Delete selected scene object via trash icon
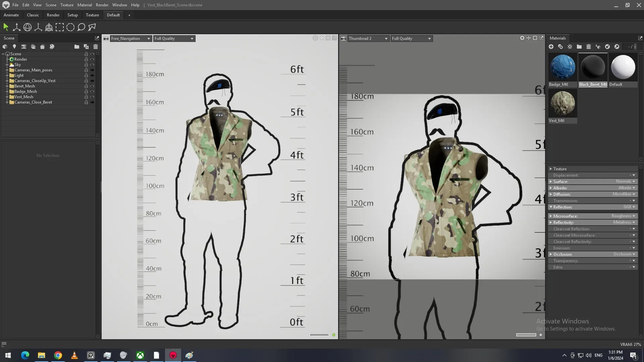644x362 pixels. (96, 47)
